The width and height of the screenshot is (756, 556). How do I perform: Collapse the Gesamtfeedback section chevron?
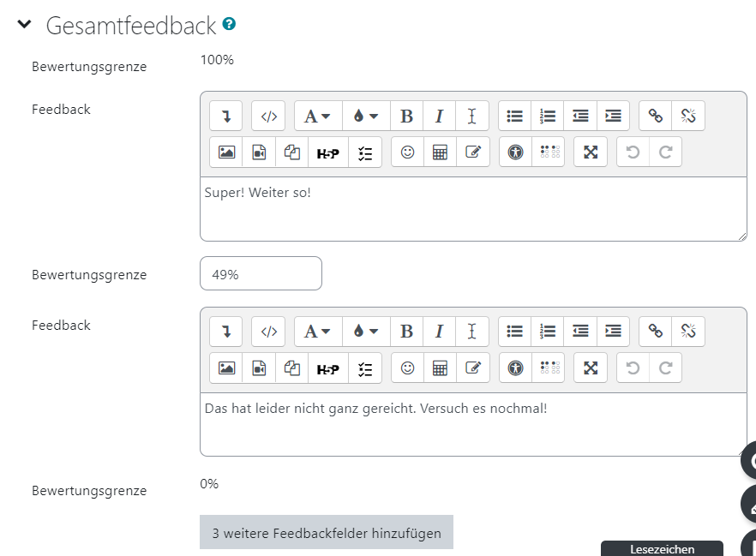24,24
